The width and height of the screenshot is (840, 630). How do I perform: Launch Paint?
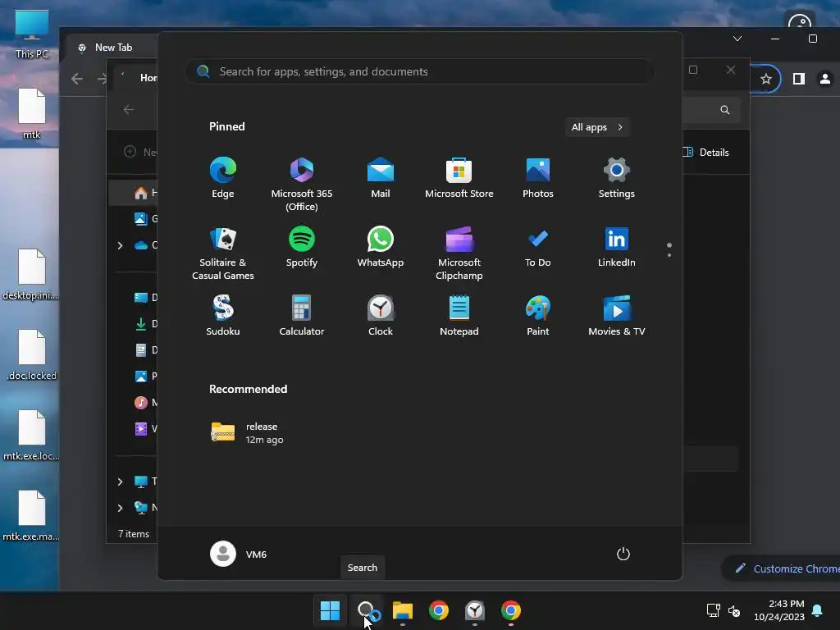538,316
